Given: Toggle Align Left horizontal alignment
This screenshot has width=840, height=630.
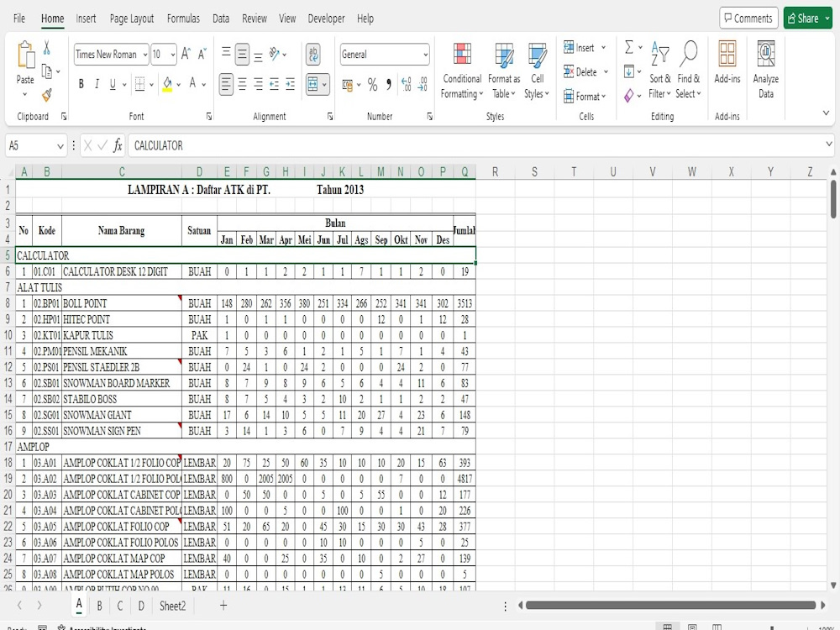Looking at the screenshot, I should point(226,84).
